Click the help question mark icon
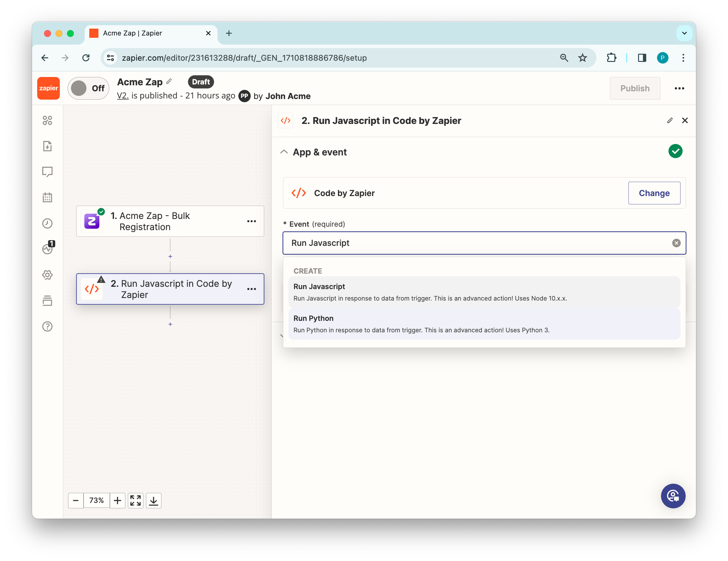 (x=47, y=326)
